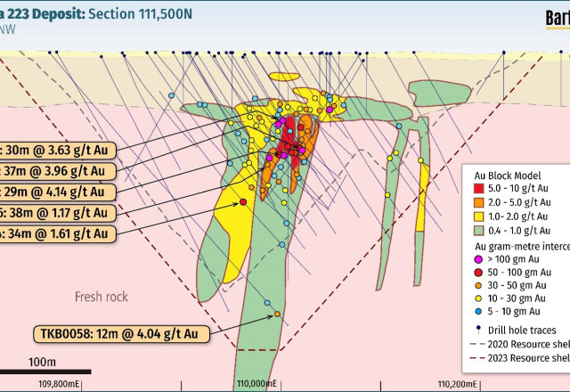Open the TKB0058 12m @ 4.04 g/t label
The height and width of the screenshot is (392, 570).
click(x=121, y=334)
